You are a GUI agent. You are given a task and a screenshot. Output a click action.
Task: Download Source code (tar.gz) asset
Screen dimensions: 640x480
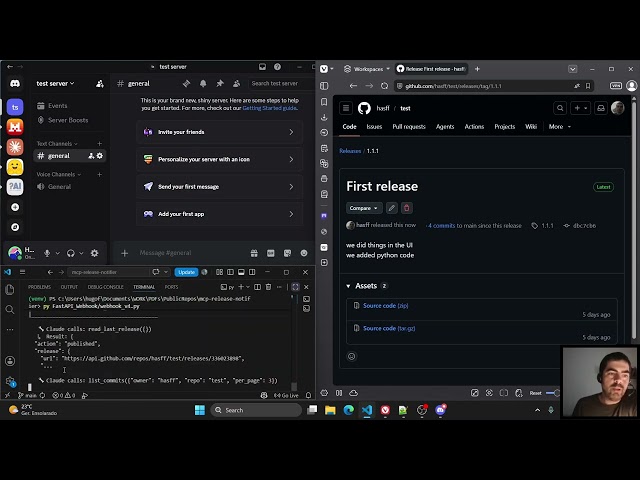click(389, 328)
